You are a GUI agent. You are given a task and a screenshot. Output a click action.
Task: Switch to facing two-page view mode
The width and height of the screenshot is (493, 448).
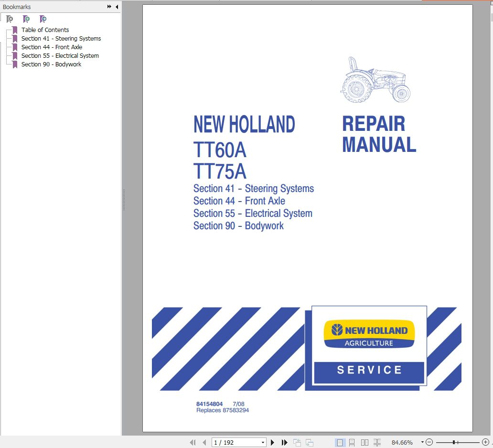[364, 442]
